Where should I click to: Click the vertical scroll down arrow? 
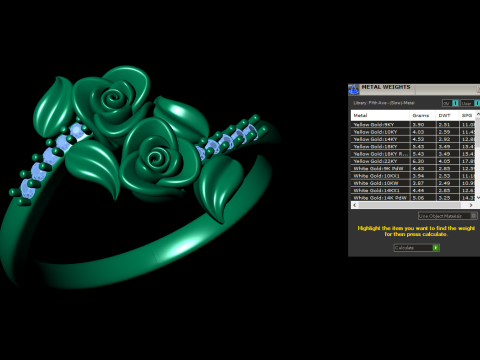click(478, 198)
